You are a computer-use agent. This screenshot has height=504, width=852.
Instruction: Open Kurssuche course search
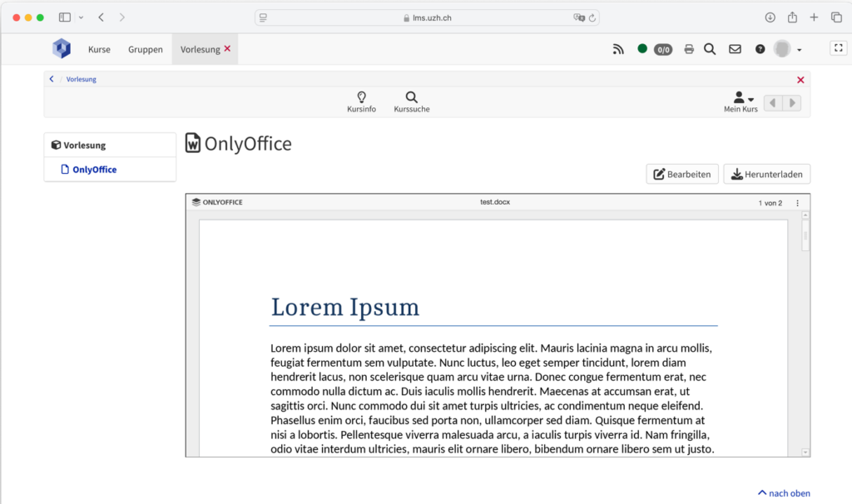[x=411, y=101]
